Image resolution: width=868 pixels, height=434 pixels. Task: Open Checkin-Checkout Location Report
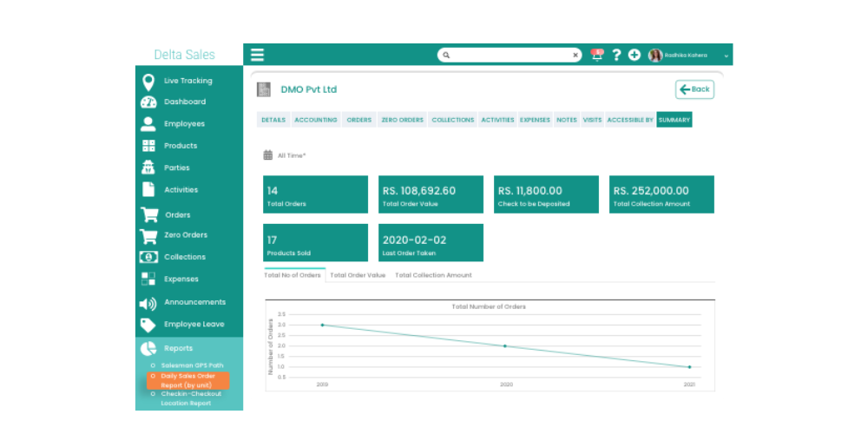pyautogui.click(x=191, y=398)
